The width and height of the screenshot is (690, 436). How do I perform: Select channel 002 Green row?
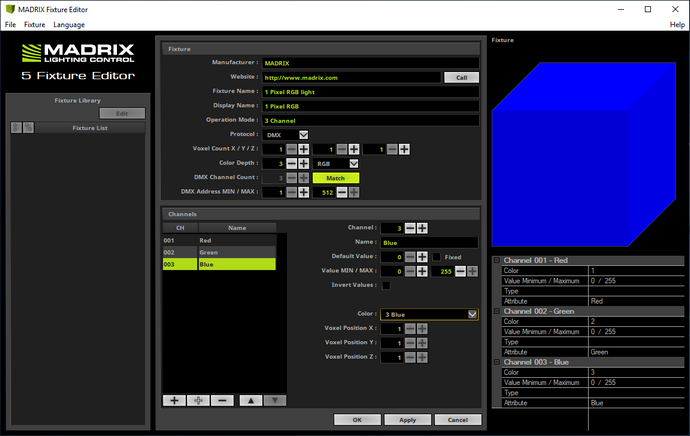(x=220, y=252)
